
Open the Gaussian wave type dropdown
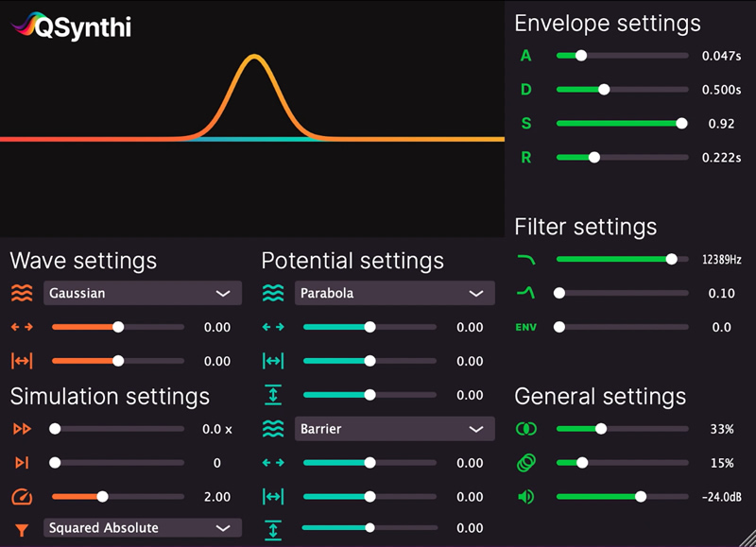(x=142, y=293)
